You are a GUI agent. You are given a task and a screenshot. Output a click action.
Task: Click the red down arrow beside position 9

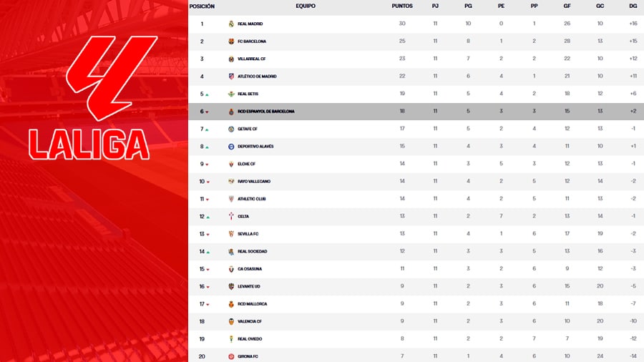[208, 165]
